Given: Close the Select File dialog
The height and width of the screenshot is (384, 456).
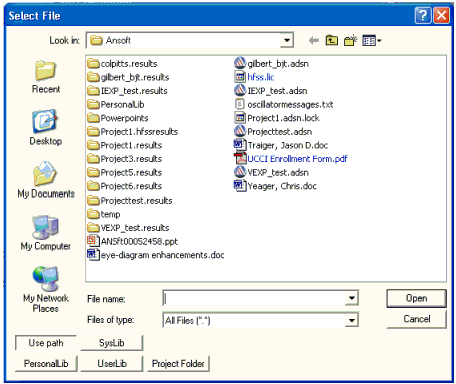Looking at the screenshot, I should [x=441, y=16].
